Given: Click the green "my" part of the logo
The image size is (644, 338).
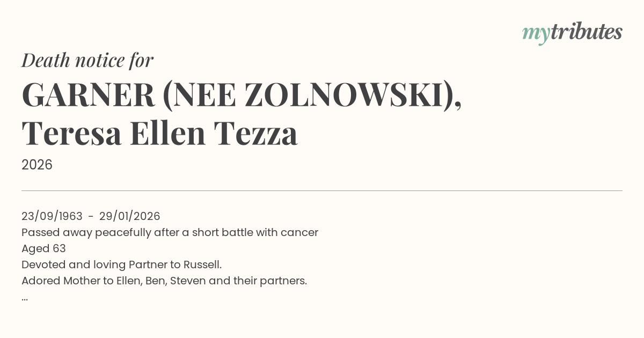Looking at the screenshot, I should click(536, 33).
